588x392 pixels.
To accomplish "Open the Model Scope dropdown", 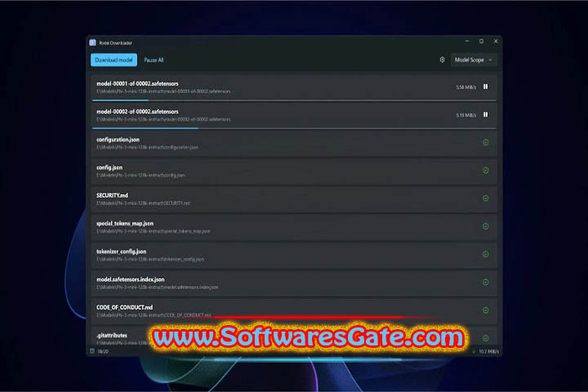I will pyautogui.click(x=473, y=60).
